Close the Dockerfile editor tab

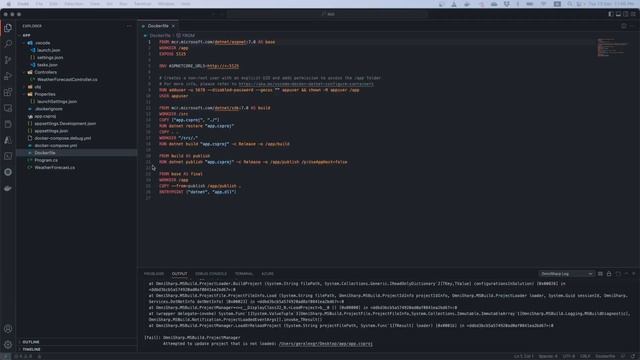pyautogui.click(x=173, y=26)
